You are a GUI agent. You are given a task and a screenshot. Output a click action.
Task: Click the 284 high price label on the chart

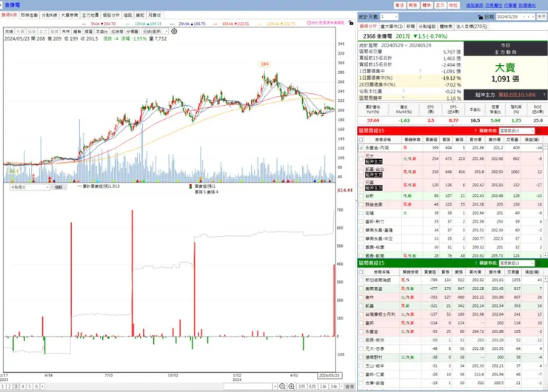tap(265, 64)
